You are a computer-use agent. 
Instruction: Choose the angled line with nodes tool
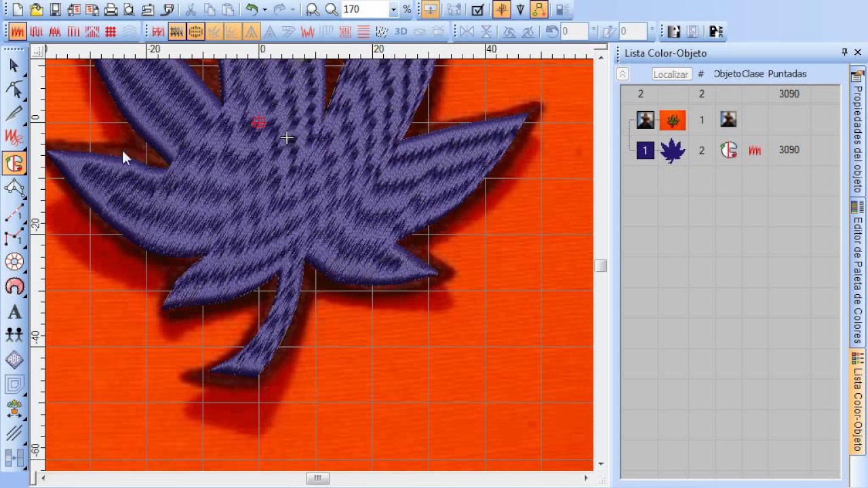pos(14,237)
